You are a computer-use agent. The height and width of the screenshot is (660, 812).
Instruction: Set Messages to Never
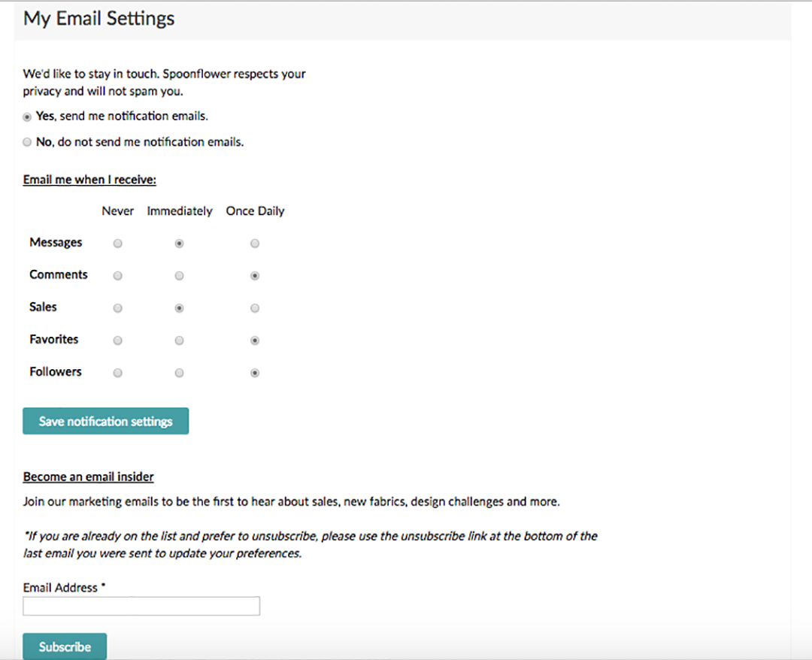pyautogui.click(x=117, y=244)
